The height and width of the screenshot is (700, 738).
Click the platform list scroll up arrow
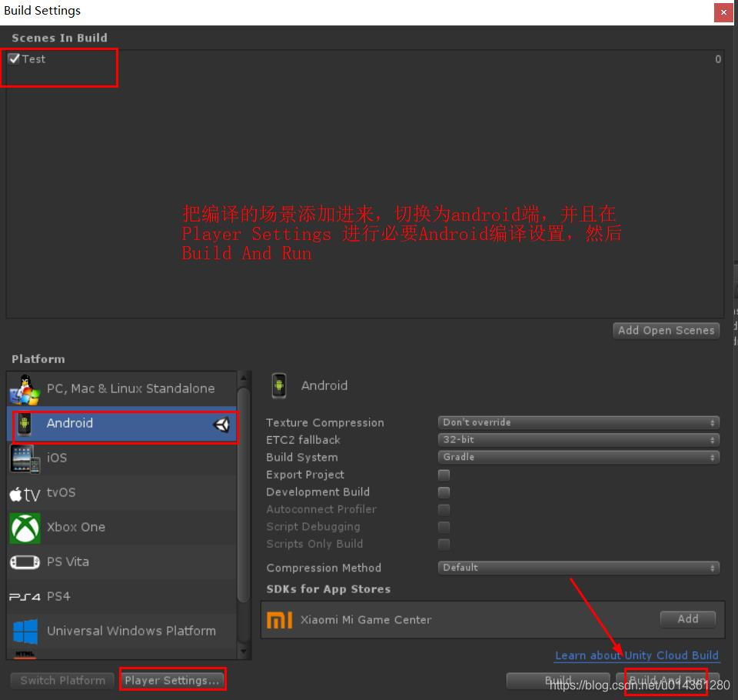(244, 378)
